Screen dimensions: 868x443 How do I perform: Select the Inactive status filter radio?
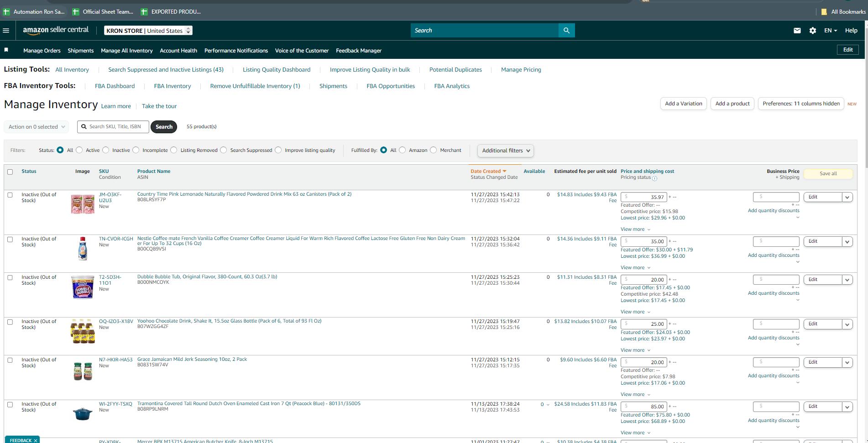tap(106, 150)
